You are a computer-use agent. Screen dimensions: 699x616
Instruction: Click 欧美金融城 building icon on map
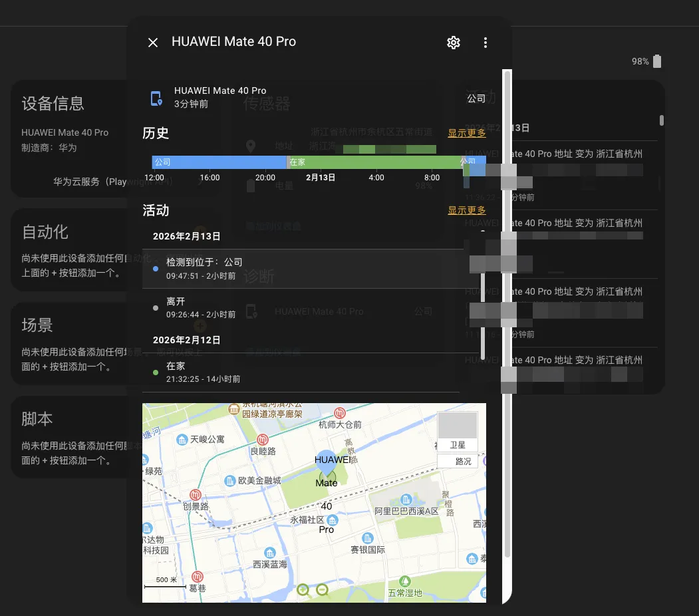pyautogui.click(x=229, y=481)
